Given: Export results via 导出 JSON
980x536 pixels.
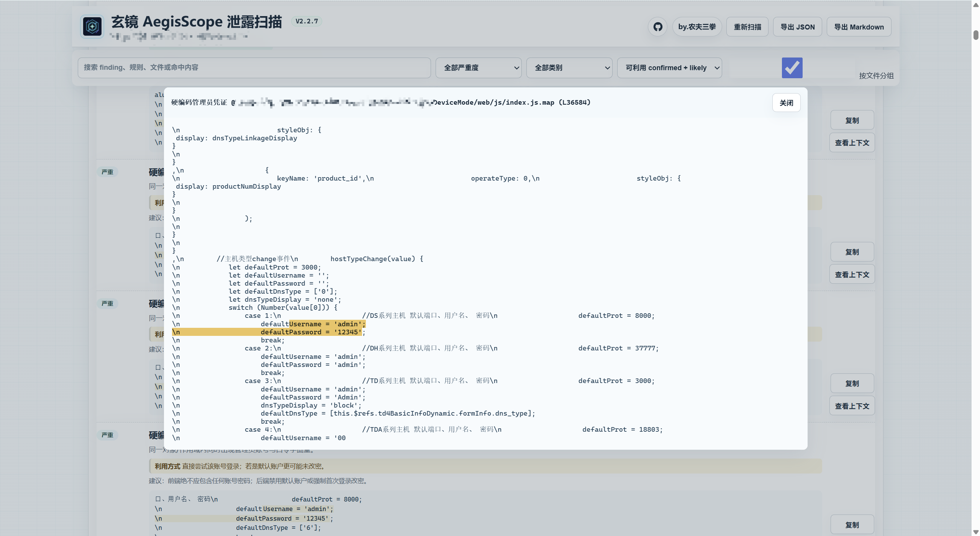Looking at the screenshot, I should pyautogui.click(x=797, y=27).
